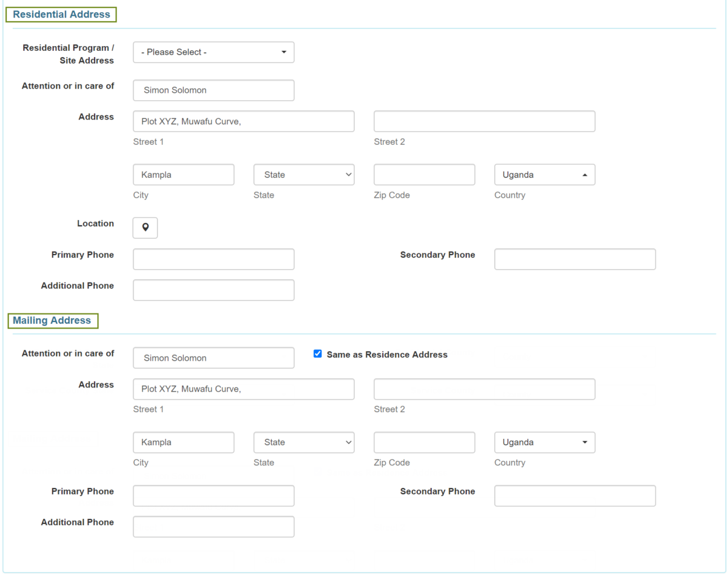Click residential Attention or in care of field
Screen dimensions: 728x576
[214, 90]
